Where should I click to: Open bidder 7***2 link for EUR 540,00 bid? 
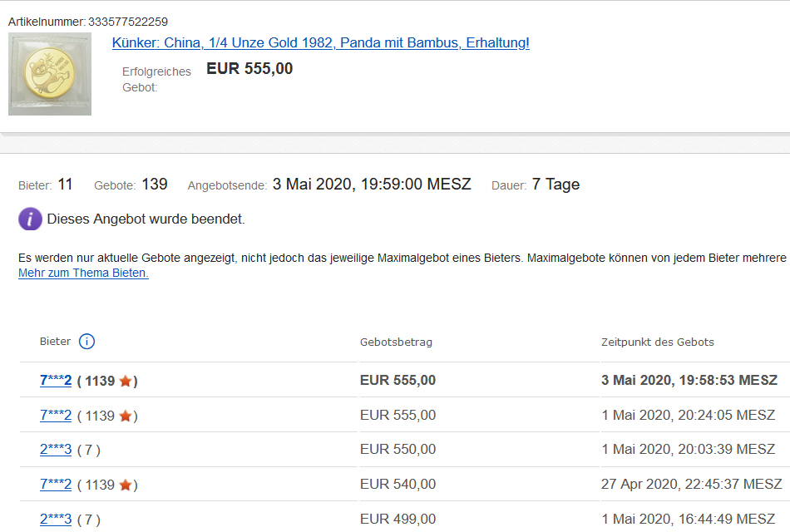pyautogui.click(x=56, y=485)
